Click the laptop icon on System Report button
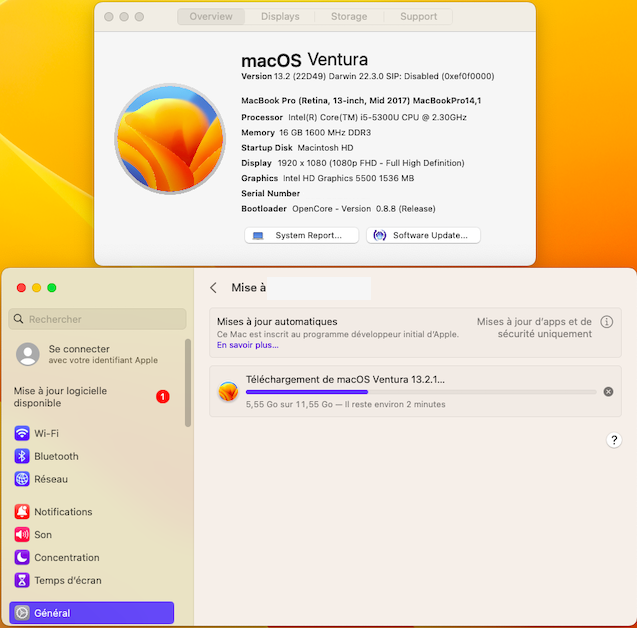Image resolution: width=637 pixels, height=628 pixels. point(258,236)
